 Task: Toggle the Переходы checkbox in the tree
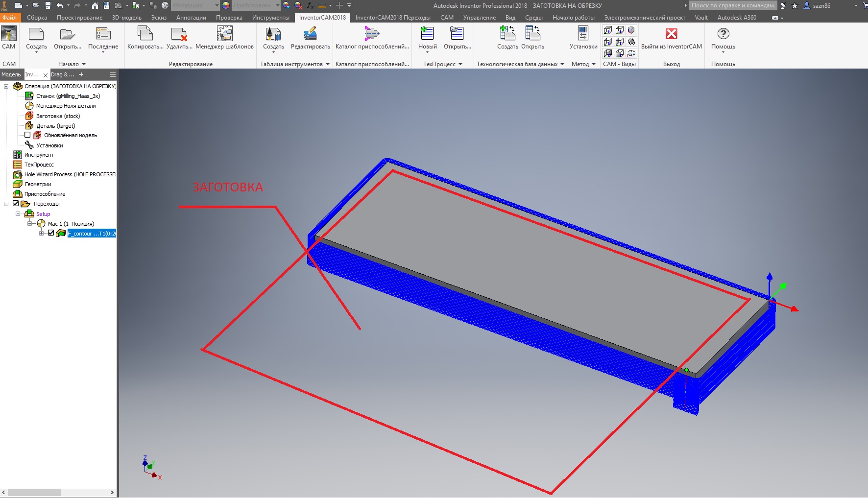point(16,204)
